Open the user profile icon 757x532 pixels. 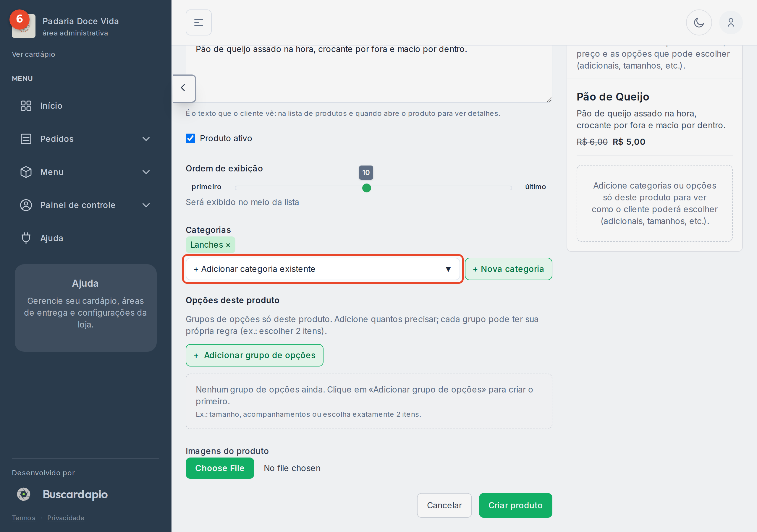[731, 22]
